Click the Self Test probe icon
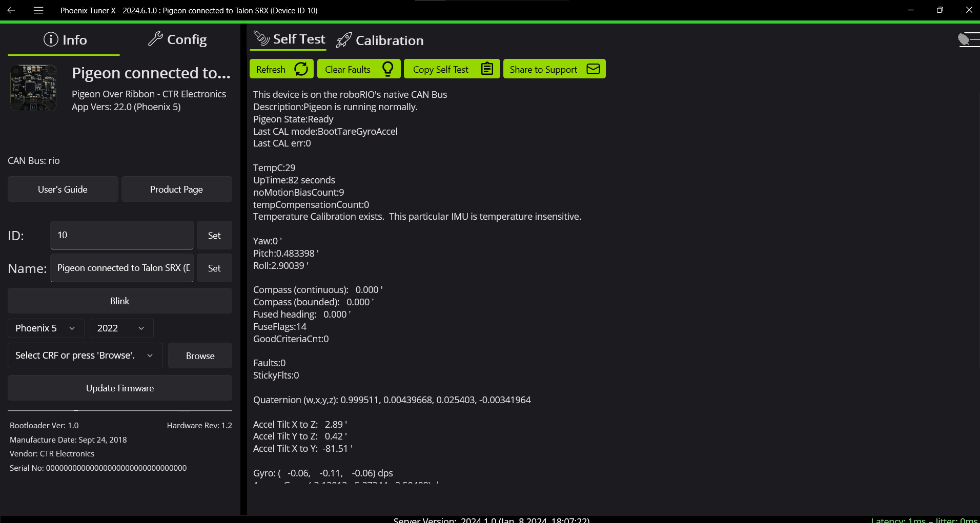 (x=261, y=38)
